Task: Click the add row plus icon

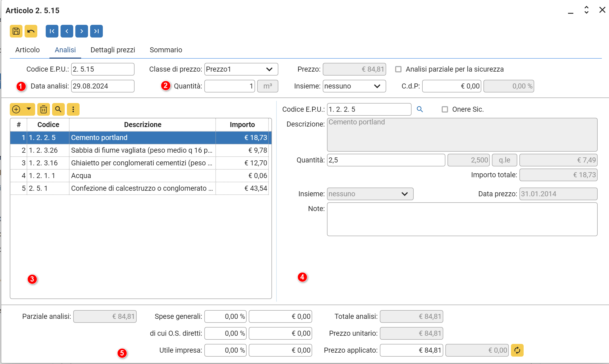Action: pos(16,109)
